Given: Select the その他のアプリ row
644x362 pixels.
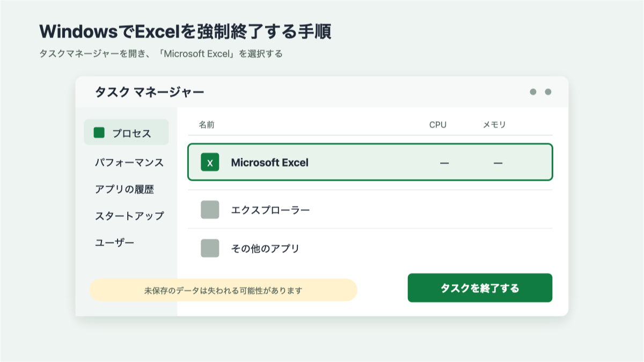Looking at the screenshot, I should (x=370, y=248).
